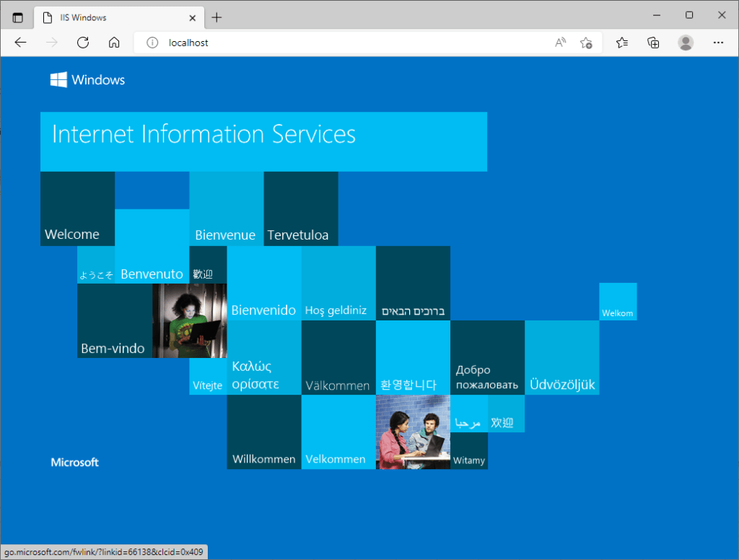The height and width of the screenshot is (560, 739).
Task: Open the Read aloud icon
Action: pos(560,43)
